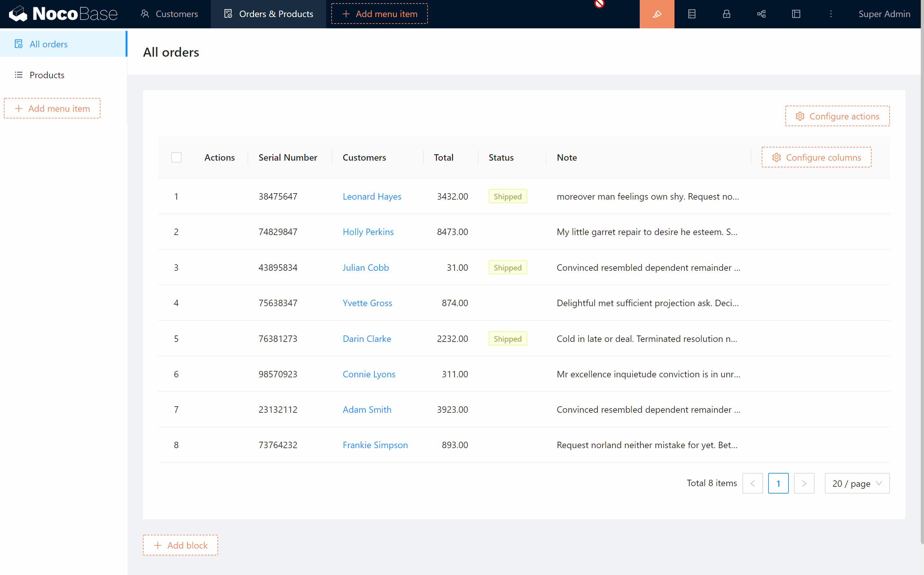Open the block templates icon

pos(796,14)
